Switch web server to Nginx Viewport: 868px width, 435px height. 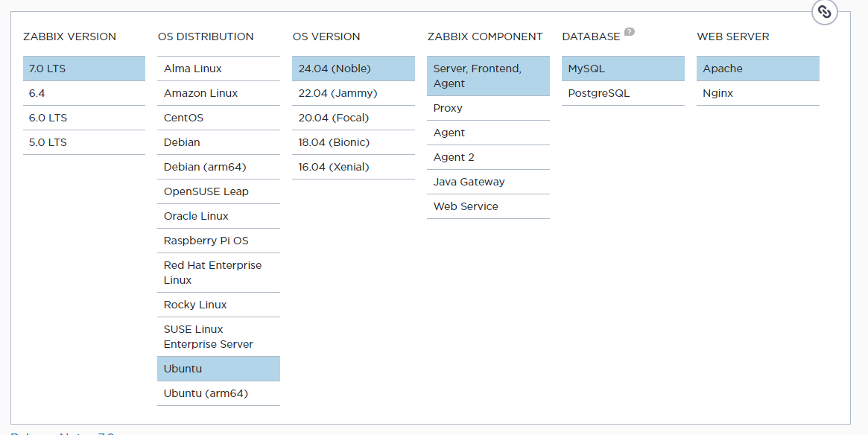pos(757,93)
